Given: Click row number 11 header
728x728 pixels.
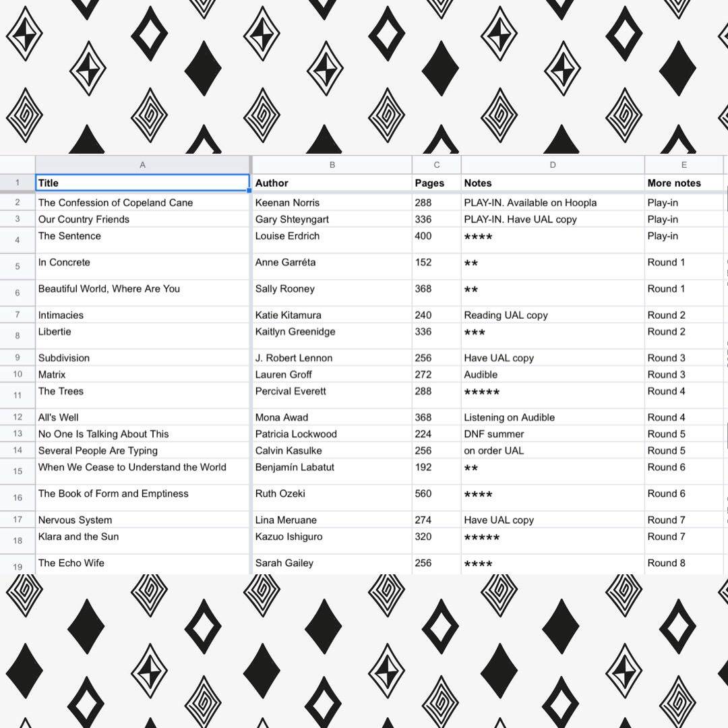Looking at the screenshot, I should point(18,395).
